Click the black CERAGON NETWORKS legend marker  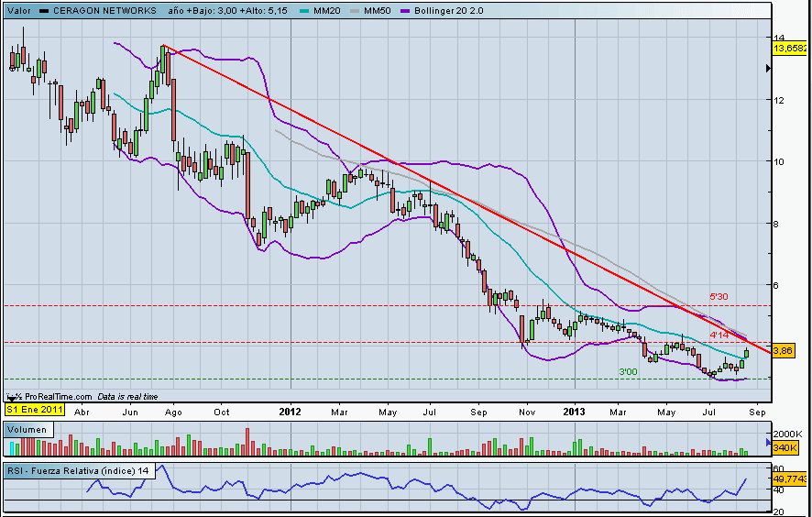[45, 11]
